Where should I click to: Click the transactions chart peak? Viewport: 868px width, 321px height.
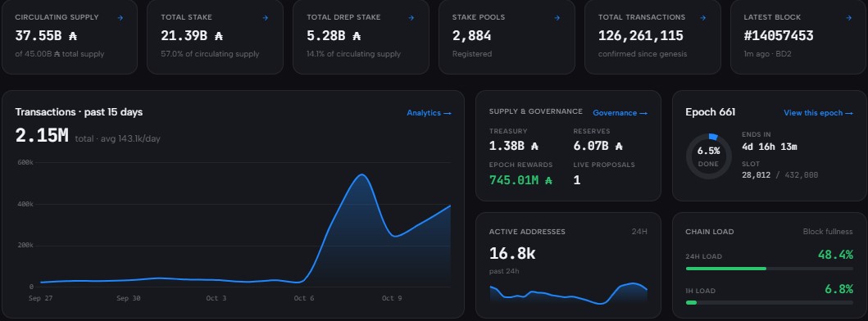361,175
